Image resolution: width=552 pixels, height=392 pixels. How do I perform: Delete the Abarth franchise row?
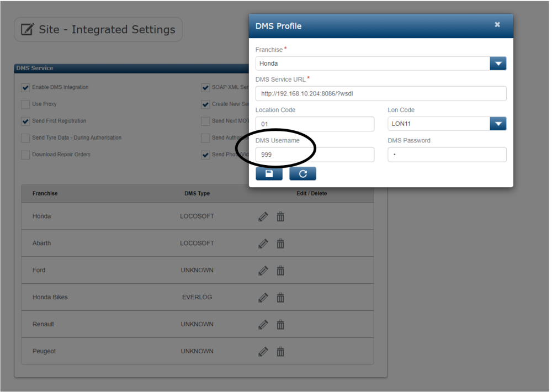[280, 243]
